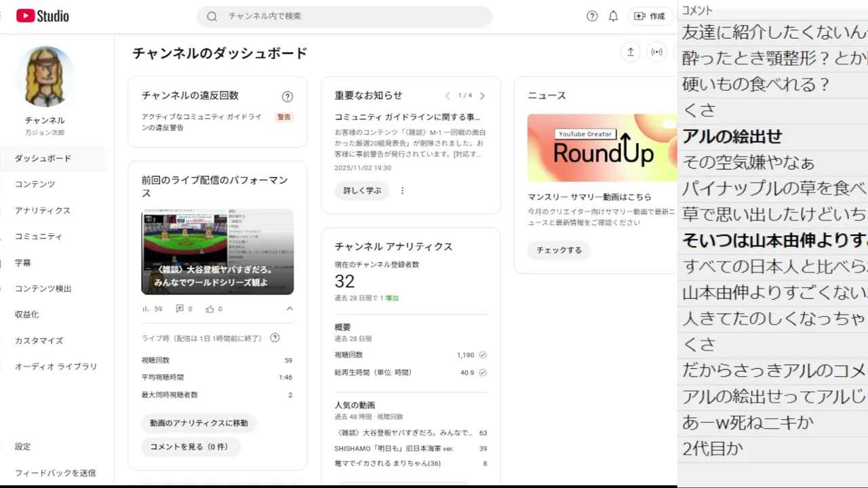
Task: Open the channel avatar picture
Action: (x=45, y=77)
